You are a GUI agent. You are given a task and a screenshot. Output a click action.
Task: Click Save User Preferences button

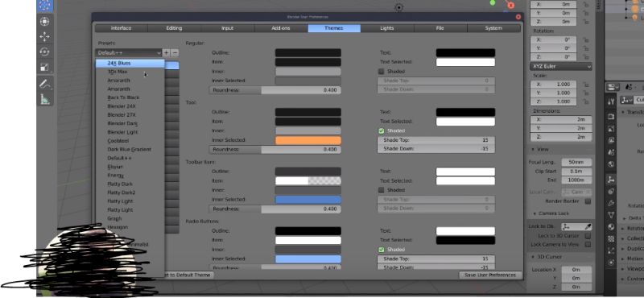pos(490,275)
